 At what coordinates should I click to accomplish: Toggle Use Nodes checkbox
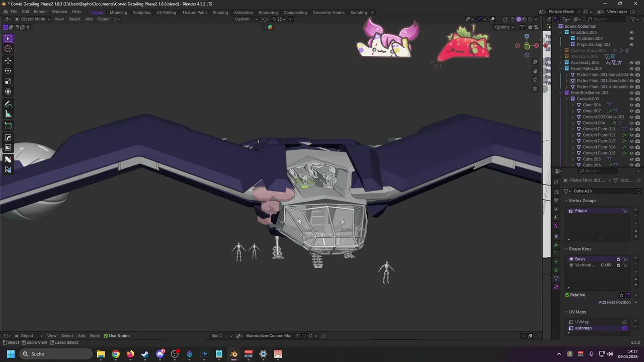pyautogui.click(x=106, y=336)
